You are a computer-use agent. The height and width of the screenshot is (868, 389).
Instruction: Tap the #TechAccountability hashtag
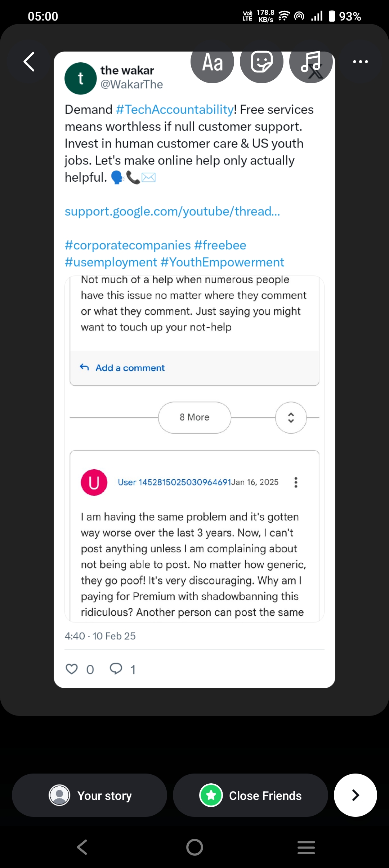pos(175,110)
